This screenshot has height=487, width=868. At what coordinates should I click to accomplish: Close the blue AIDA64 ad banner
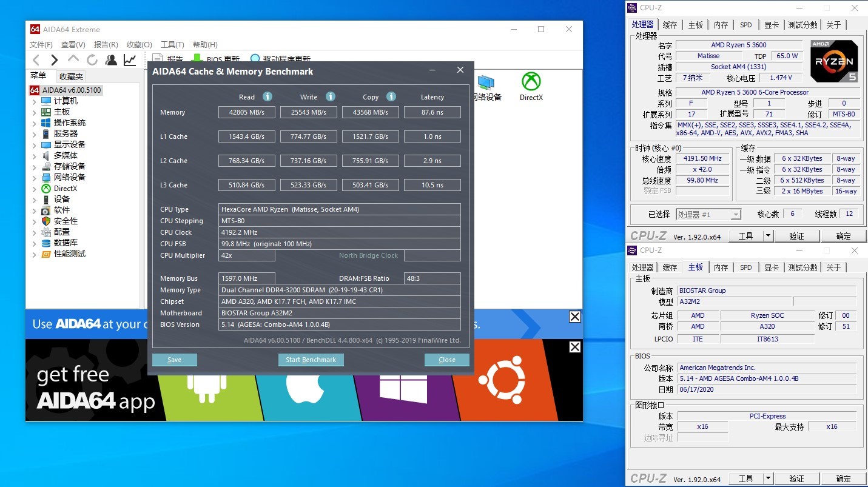tap(575, 317)
